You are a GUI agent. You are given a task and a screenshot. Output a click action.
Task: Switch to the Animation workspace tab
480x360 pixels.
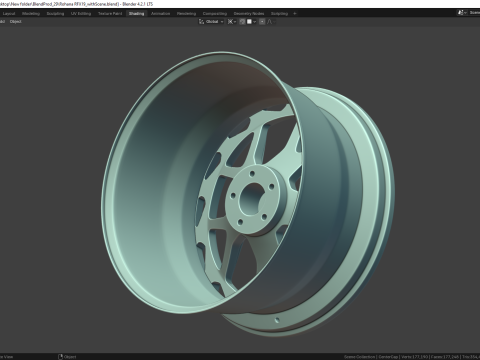point(160,14)
